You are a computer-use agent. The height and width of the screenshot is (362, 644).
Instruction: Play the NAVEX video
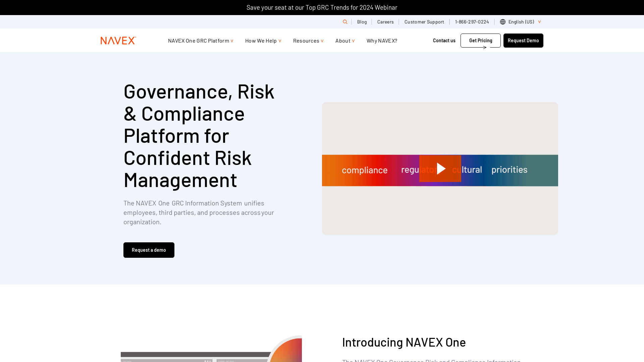440,169
